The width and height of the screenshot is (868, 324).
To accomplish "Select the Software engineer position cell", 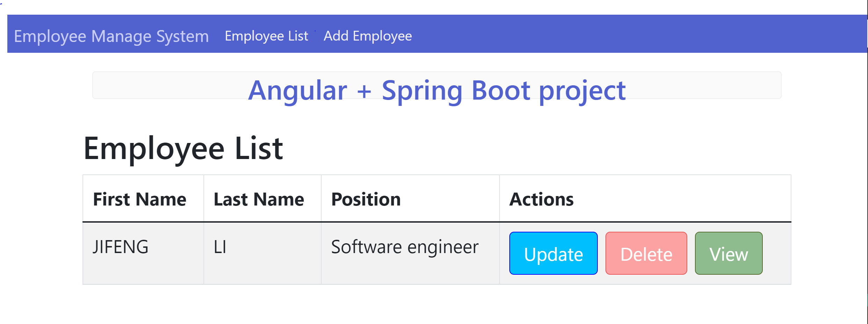I will tap(404, 247).
